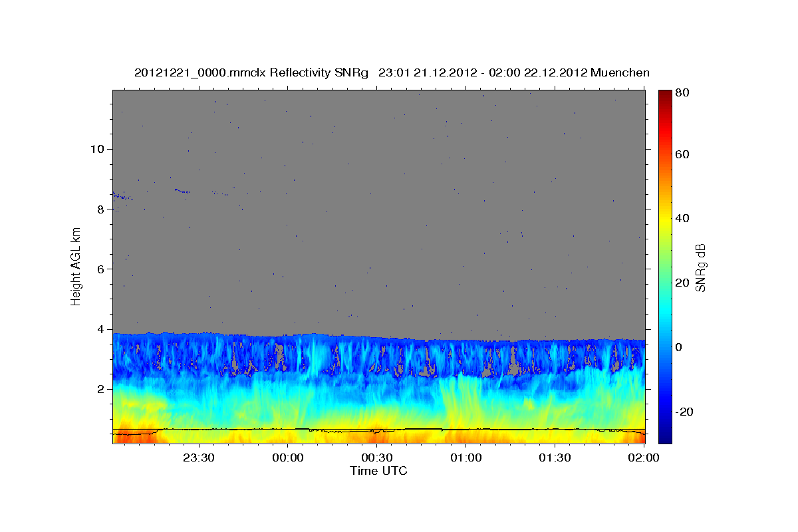This screenshot has height=532, width=798.
Task: Click the colorbar value 0
Action: [680, 347]
